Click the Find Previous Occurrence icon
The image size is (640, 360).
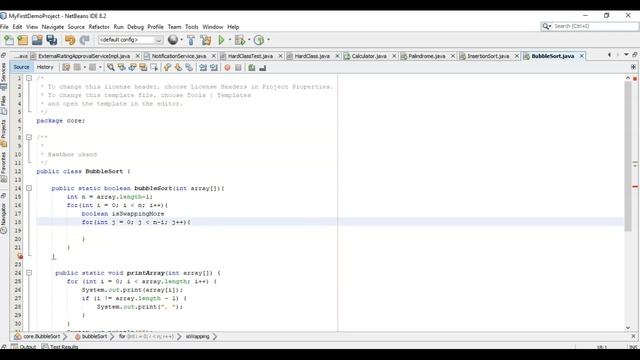tap(122, 67)
